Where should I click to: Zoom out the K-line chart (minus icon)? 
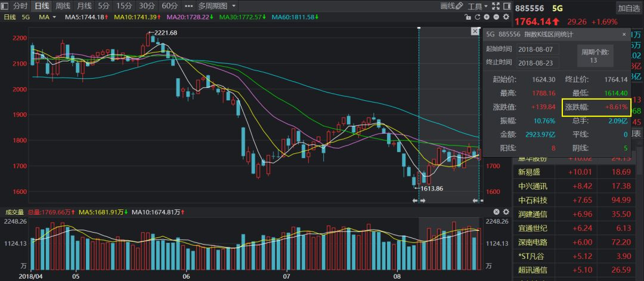496,17
